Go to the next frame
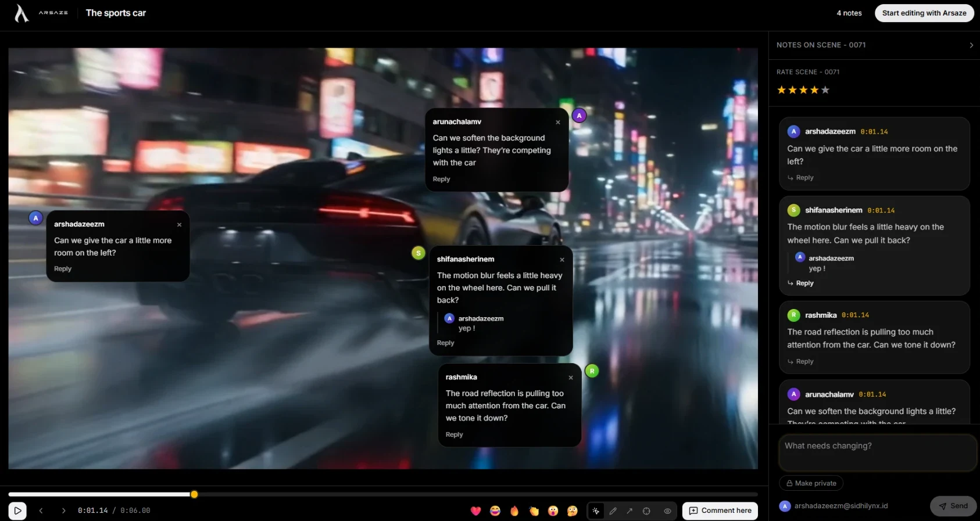Image resolution: width=980 pixels, height=521 pixels. pos(63,511)
